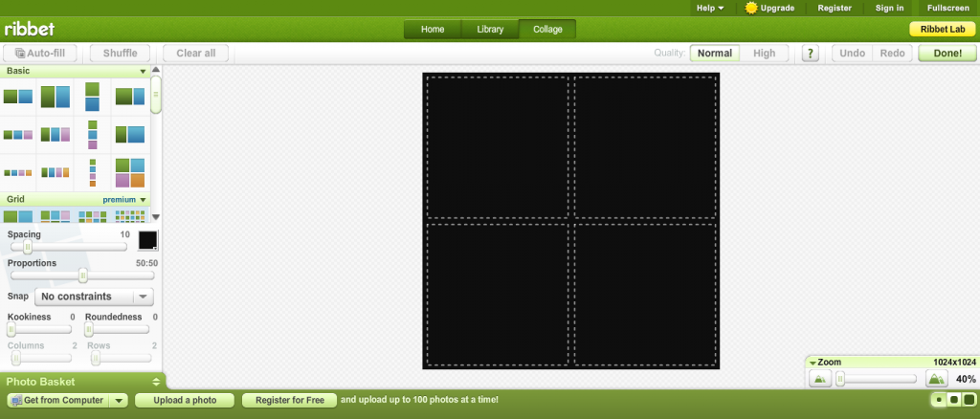Click the Roundedness slider handle
The height and width of the screenshot is (419, 980).
coord(89,329)
